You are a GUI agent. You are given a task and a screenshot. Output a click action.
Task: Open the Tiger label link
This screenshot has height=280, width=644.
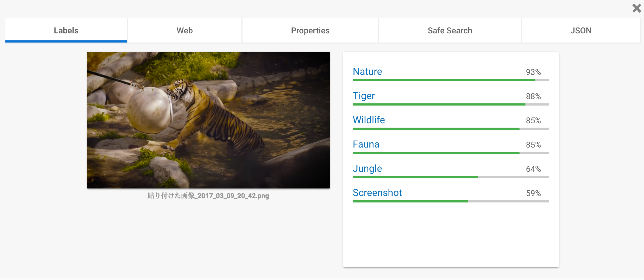coord(364,96)
